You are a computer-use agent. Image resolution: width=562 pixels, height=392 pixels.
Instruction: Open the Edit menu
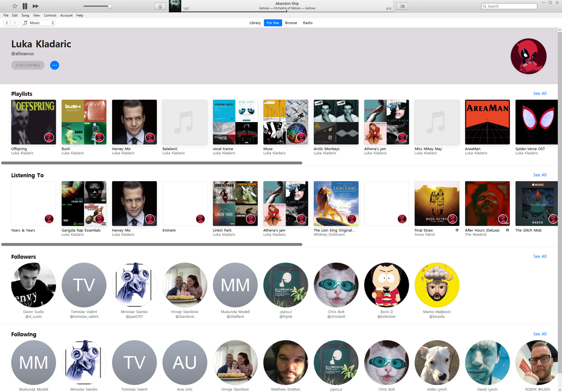[x=15, y=15]
